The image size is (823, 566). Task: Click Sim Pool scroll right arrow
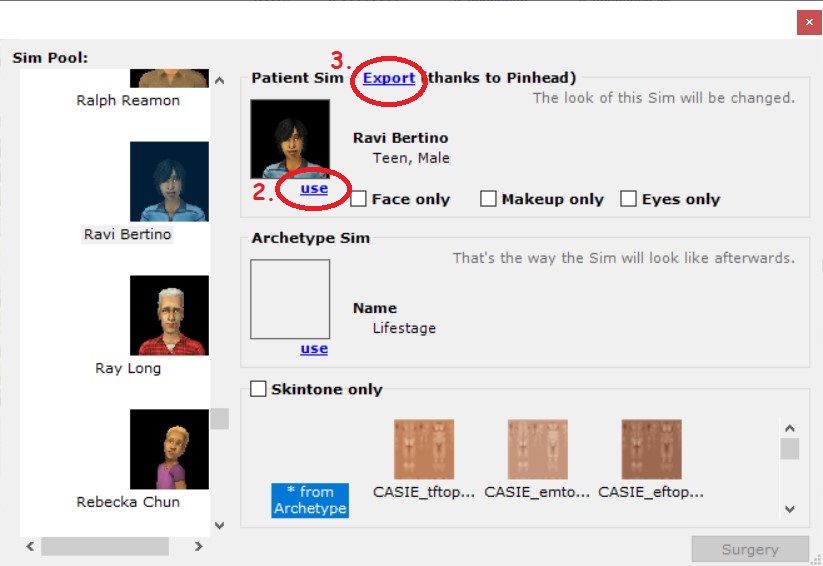coord(198,546)
